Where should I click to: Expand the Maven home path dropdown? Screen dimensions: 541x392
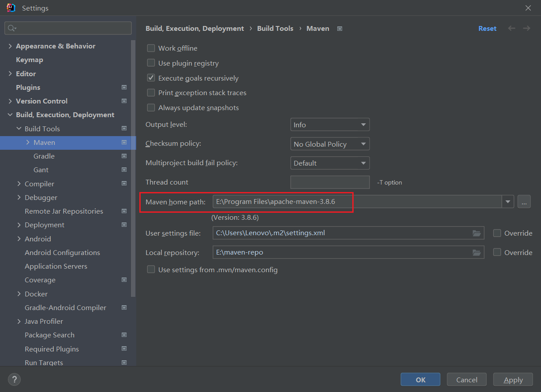point(508,202)
